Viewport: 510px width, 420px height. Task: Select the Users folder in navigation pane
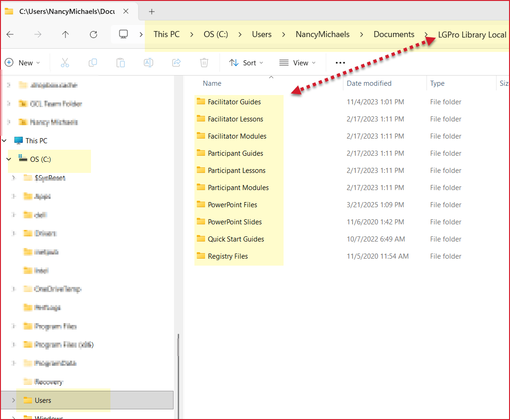(x=38, y=400)
